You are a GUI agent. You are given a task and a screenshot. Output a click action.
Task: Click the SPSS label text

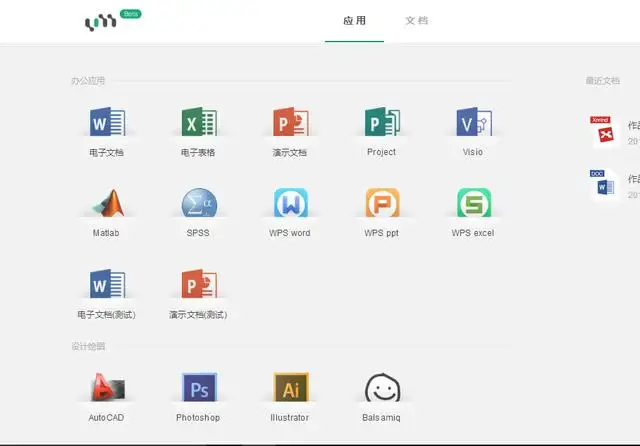click(x=198, y=233)
